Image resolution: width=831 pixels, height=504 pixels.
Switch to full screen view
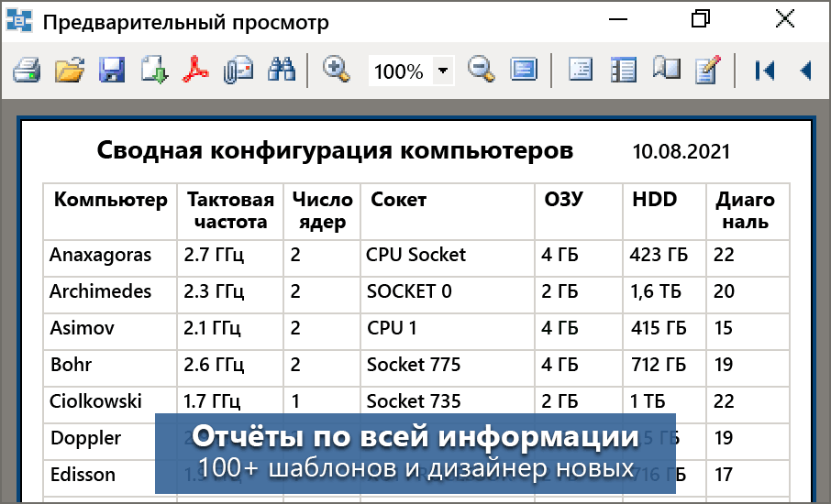524,71
